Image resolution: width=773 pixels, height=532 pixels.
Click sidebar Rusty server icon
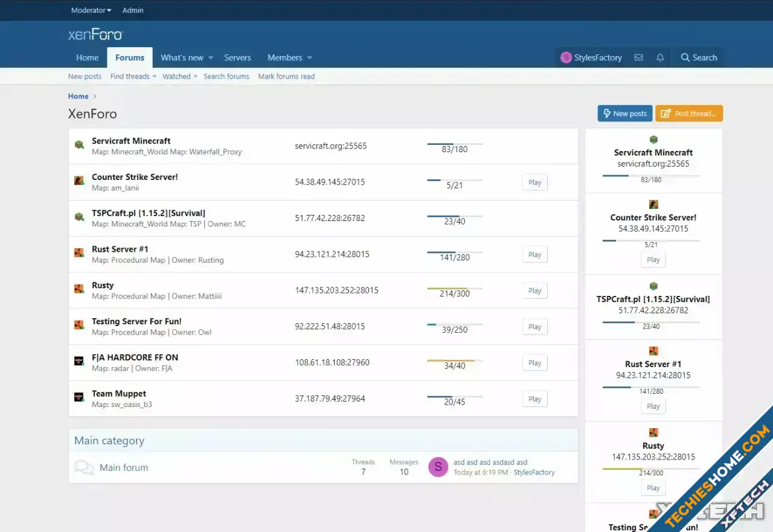653,432
